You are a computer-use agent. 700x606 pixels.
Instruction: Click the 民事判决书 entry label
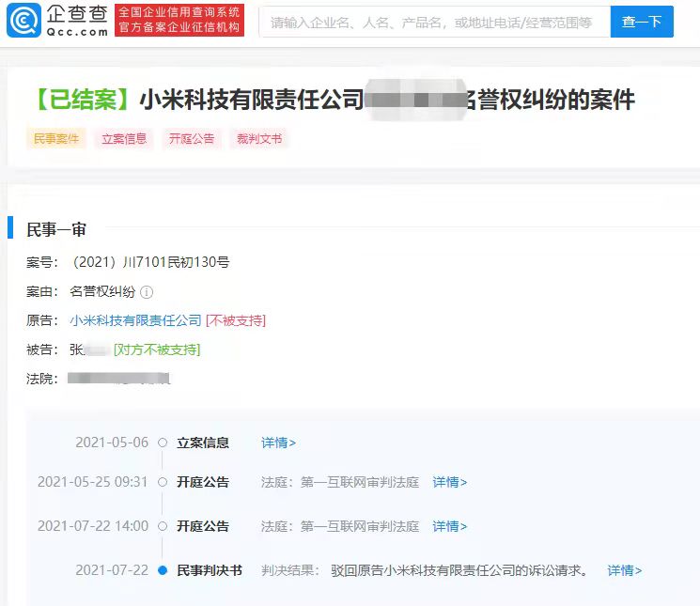click(x=210, y=570)
